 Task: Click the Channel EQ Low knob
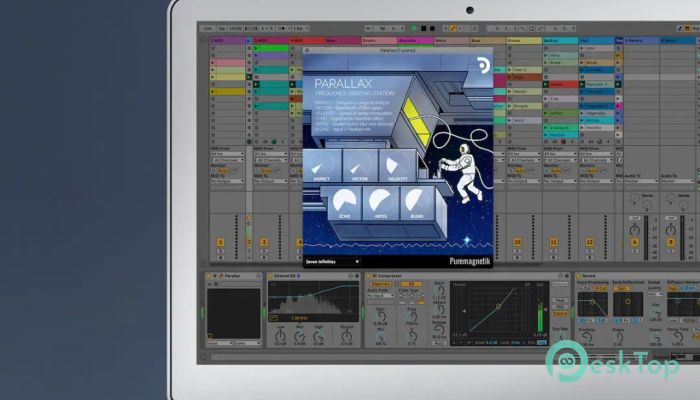pyautogui.click(x=280, y=336)
